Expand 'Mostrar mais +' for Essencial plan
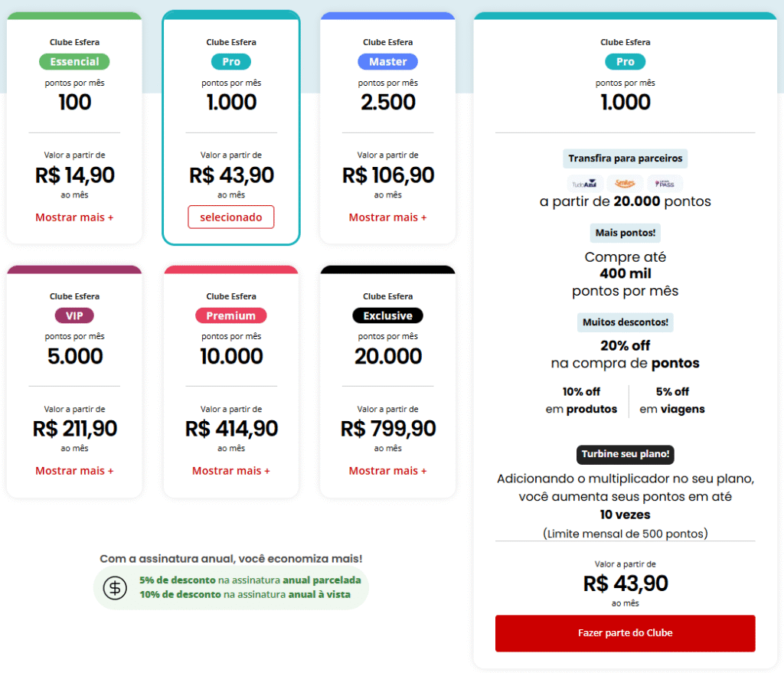Viewport: 784px width, 673px height. tap(74, 217)
